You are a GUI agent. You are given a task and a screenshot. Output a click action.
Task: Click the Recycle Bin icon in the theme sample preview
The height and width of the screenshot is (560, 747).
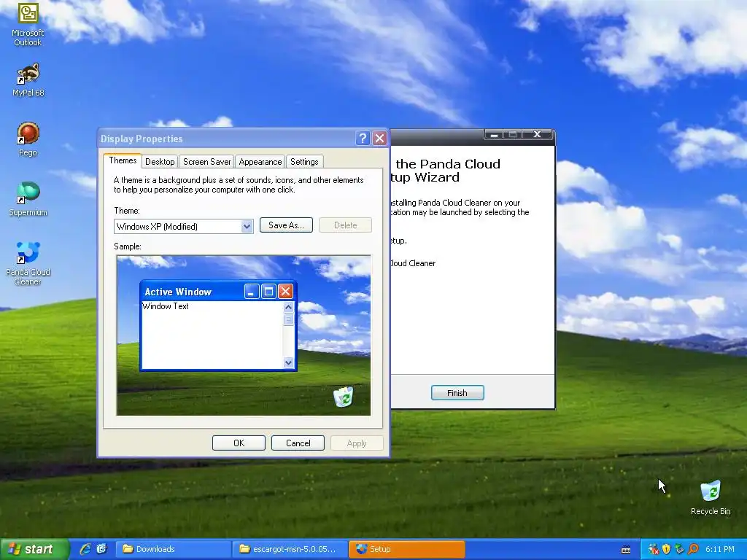coord(344,397)
